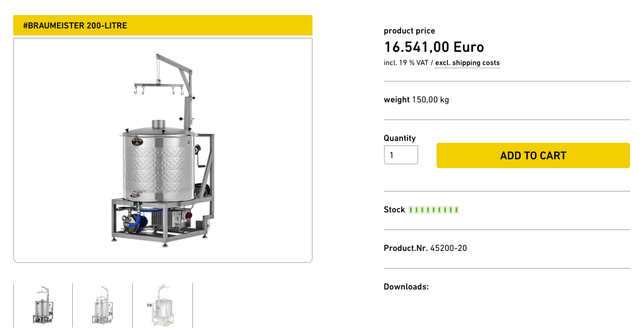The height and width of the screenshot is (335, 644).
Task: Click the 16.541,00 Euro price
Action: (x=434, y=47)
